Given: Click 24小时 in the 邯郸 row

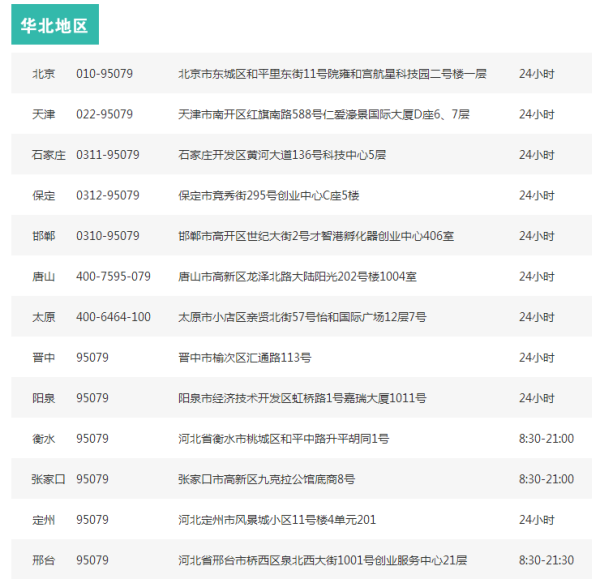Looking at the screenshot, I should coord(536,236).
